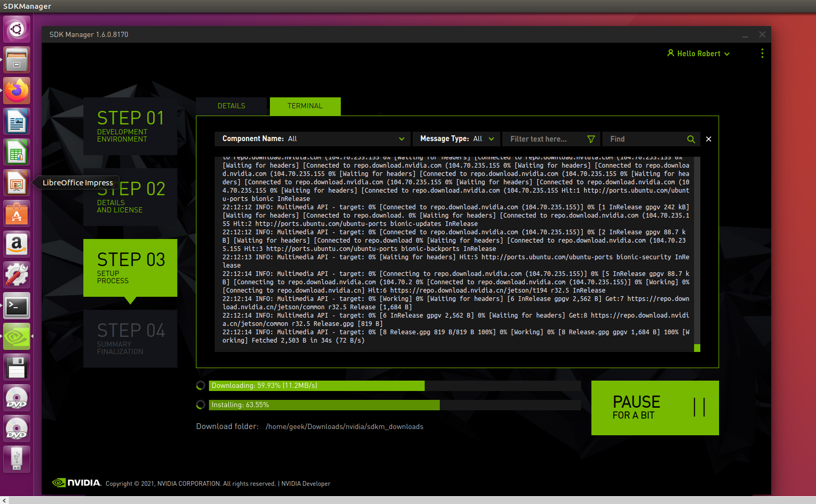Select STEP 03 Setup Process
This screenshot has width=816, height=504.
[x=130, y=268]
